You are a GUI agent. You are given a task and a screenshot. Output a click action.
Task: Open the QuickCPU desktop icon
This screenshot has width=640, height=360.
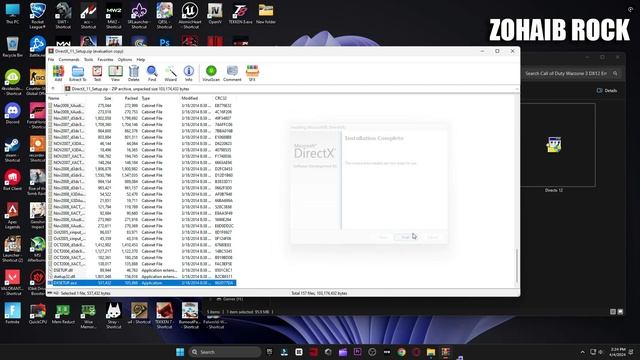(x=38, y=313)
